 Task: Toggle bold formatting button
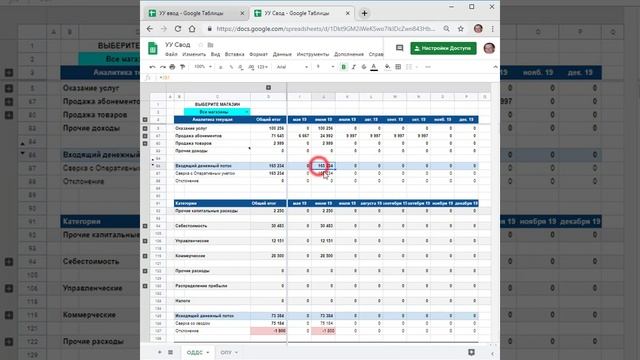click(343, 67)
